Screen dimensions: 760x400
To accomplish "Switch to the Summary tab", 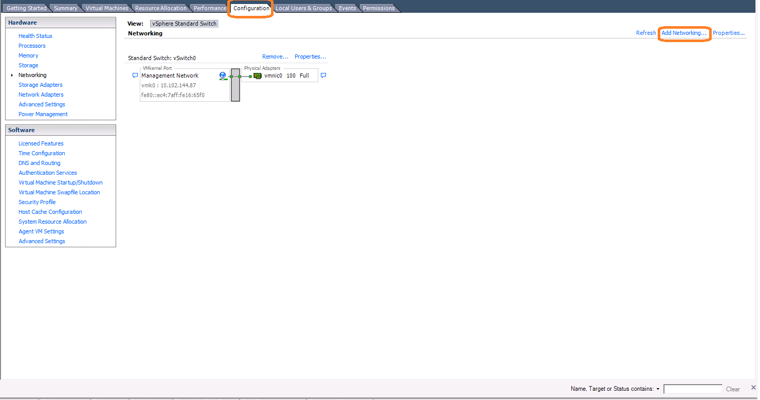I will tap(65, 8).
